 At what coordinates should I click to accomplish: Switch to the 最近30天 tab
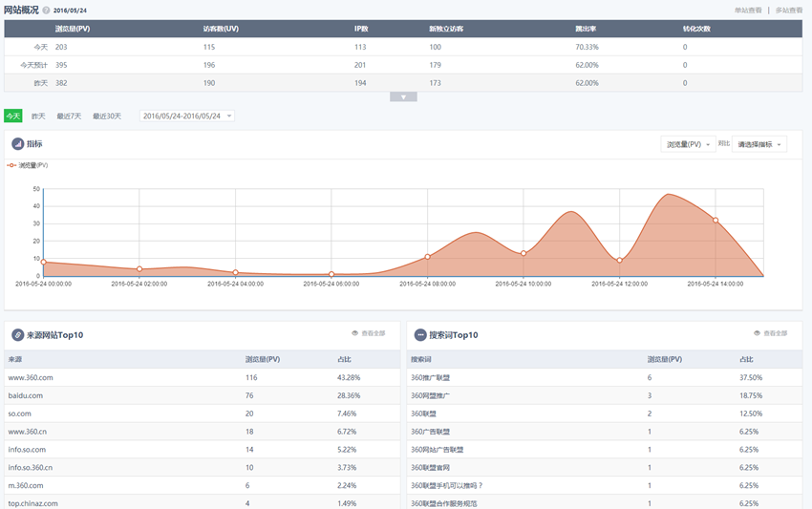point(107,116)
